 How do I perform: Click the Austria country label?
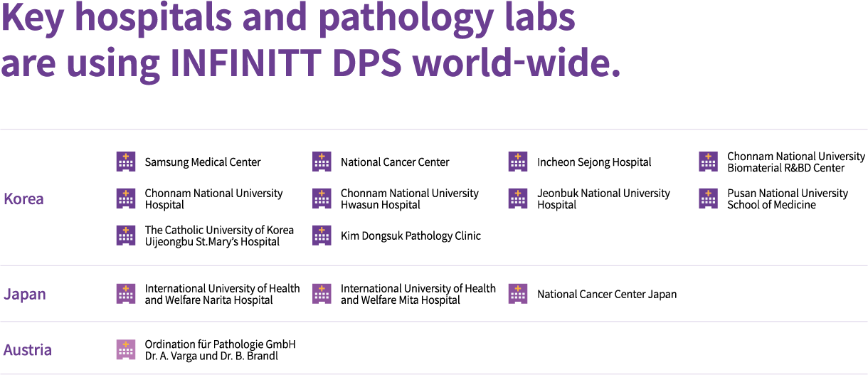[28, 349]
